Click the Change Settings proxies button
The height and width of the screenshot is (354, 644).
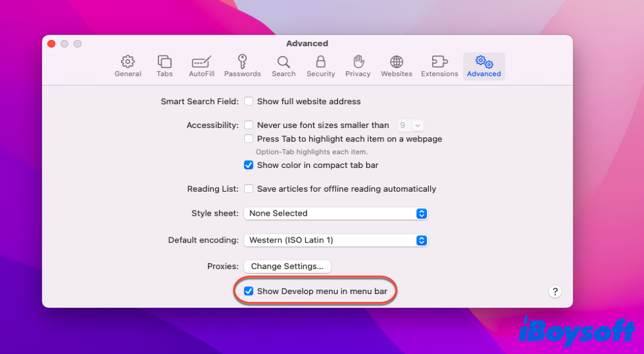tap(287, 266)
